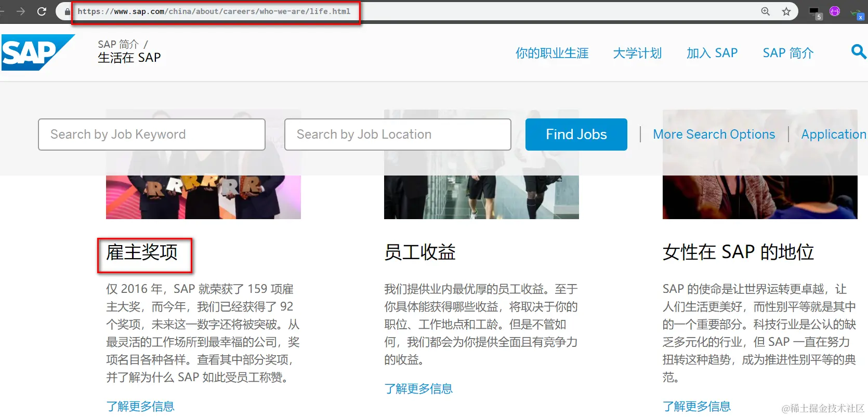
Task: Open 了解更多信息 under 女性在 SAP 的地位
Action: pos(697,406)
